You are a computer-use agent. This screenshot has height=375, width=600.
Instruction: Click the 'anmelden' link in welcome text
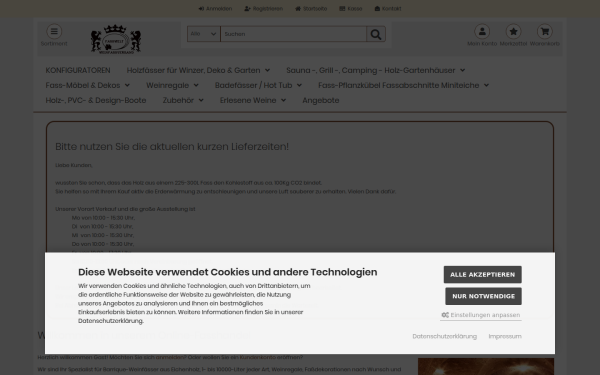(169, 357)
